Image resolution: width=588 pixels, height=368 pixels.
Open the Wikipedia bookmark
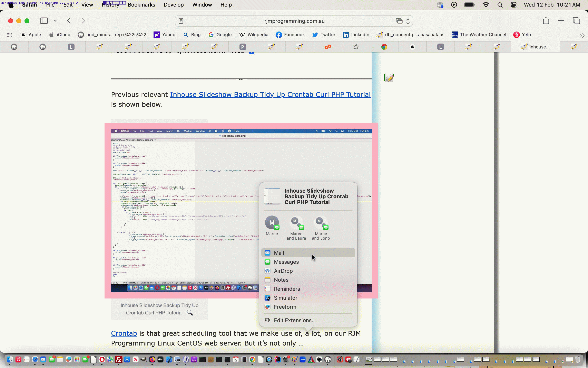254,35
